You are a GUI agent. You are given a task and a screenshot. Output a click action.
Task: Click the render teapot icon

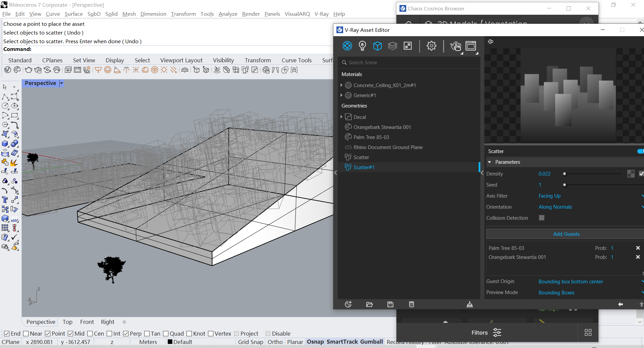point(455,46)
